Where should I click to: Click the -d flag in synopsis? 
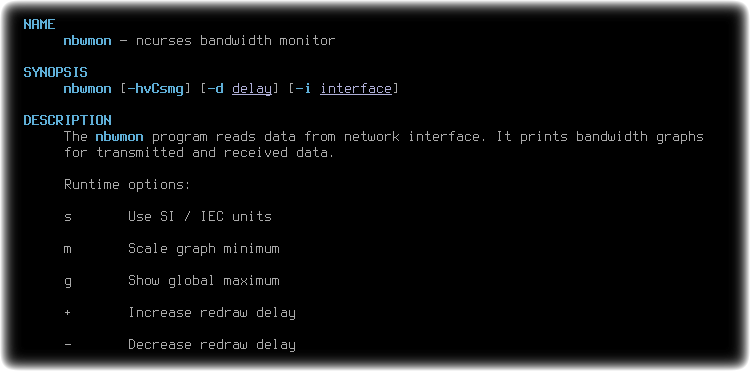pos(216,88)
